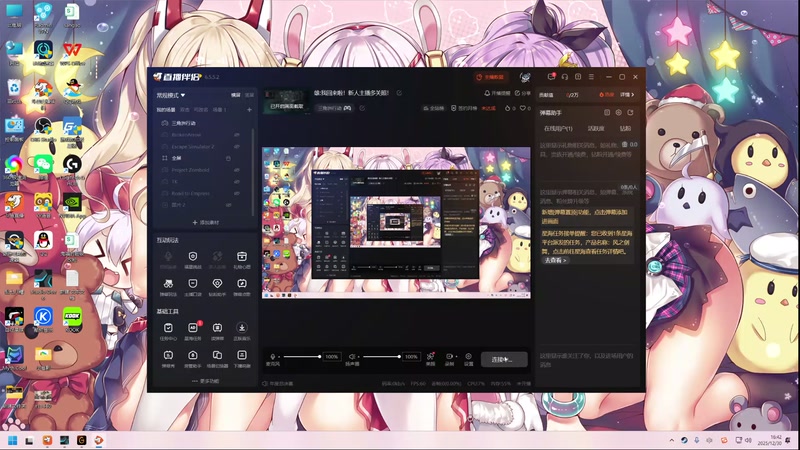
Task: Toggle visibility of the Escape Simulator 2 source
Action: [x=237, y=146]
